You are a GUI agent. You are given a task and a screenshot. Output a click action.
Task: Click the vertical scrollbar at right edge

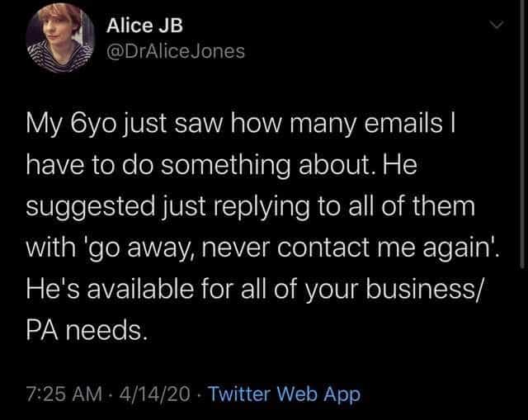[x=522, y=134]
